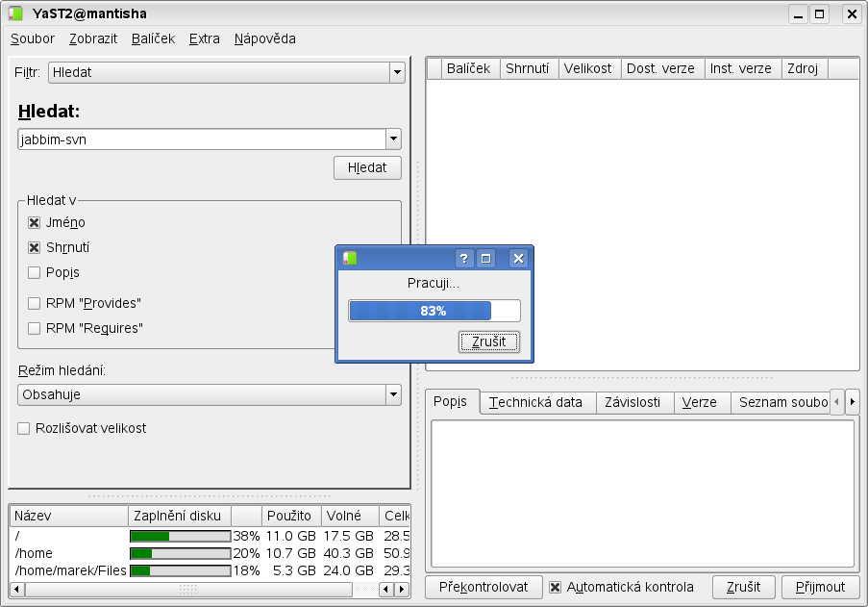Viewport: 868px width, 607px height.
Task: Click the /home/marek/Files 18% usage bar
Action: click(181, 570)
